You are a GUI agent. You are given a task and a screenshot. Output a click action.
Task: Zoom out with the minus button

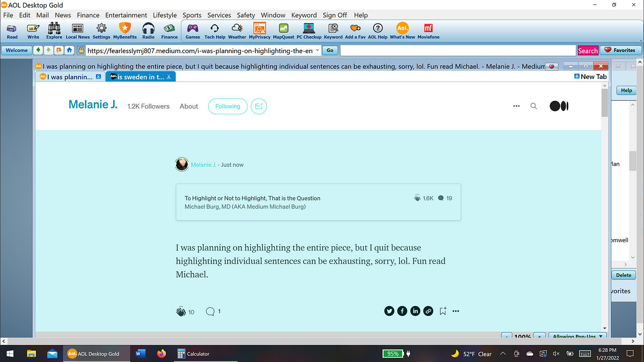tap(506, 337)
